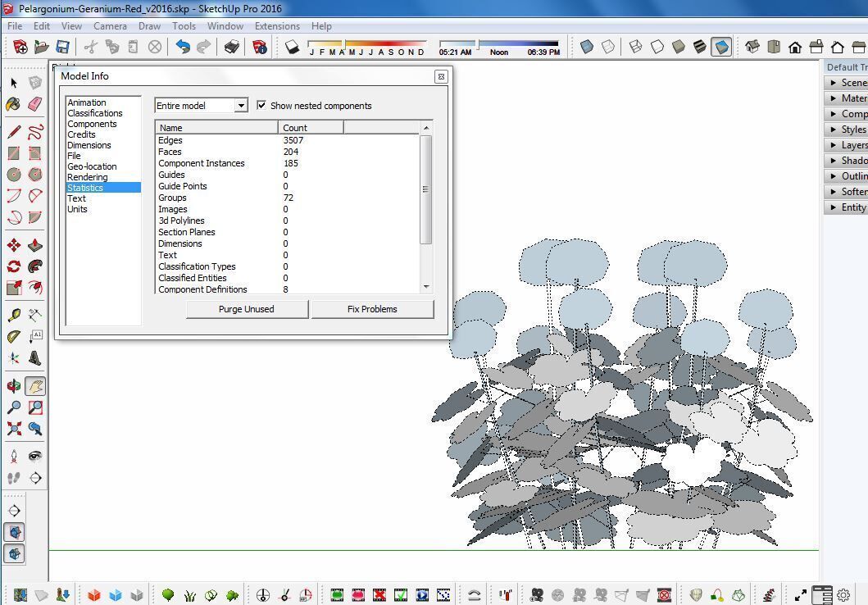Viewport: 868px width, 605px height.
Task: Save the model with floppy disk icon
Action: coord(62,47)
